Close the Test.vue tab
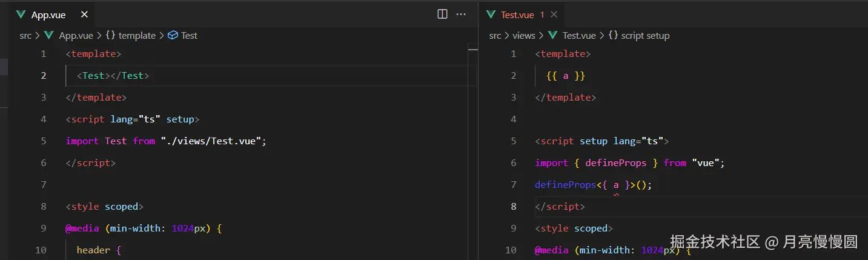Viewport: 868px width, 260px height. 554,15
